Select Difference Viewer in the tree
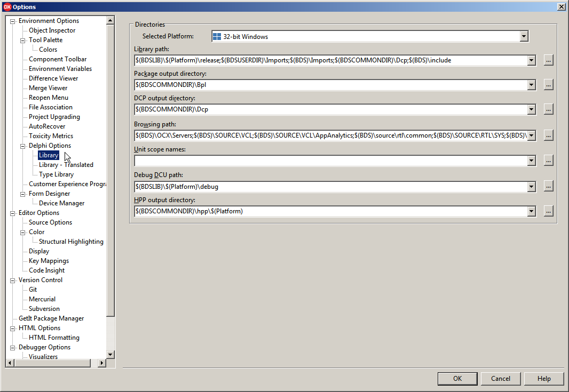569x392 pixels. (x=53, y=78)
